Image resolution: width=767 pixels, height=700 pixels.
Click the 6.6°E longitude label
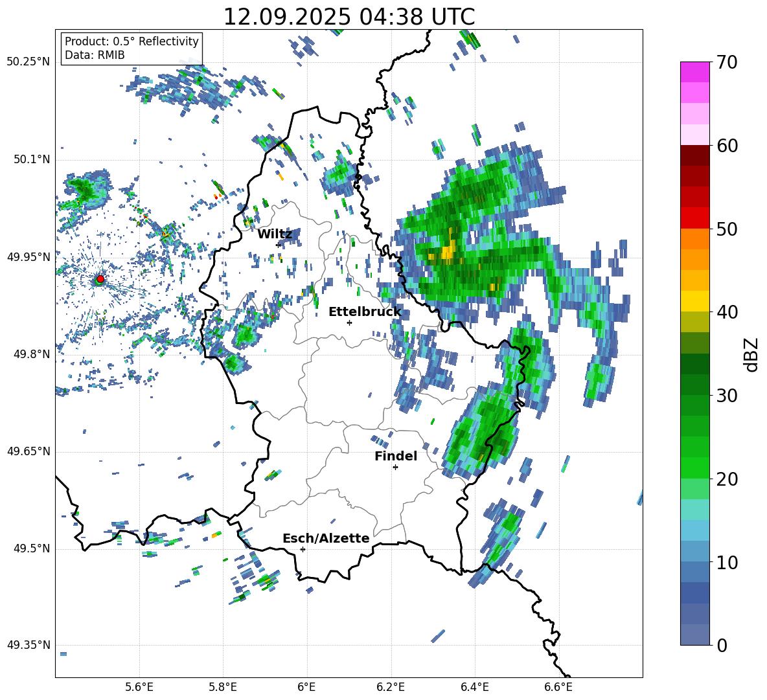coord(558,687)
